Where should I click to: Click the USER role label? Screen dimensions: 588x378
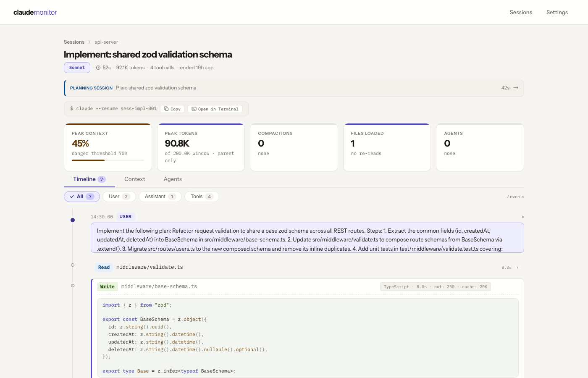point(126,217)
